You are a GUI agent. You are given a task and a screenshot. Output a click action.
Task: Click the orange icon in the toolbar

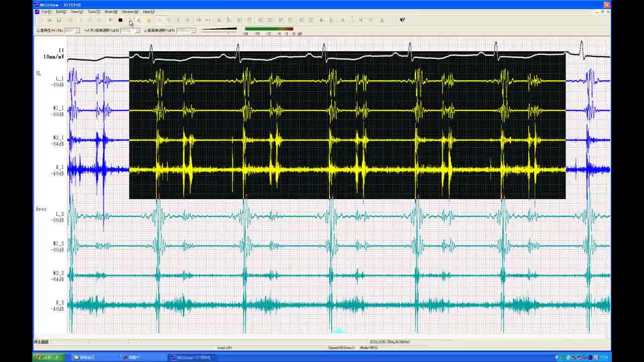coord(148,20)
